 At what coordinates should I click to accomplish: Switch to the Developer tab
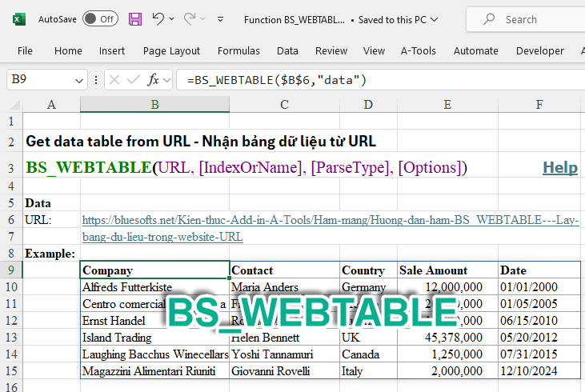[540, 50]
